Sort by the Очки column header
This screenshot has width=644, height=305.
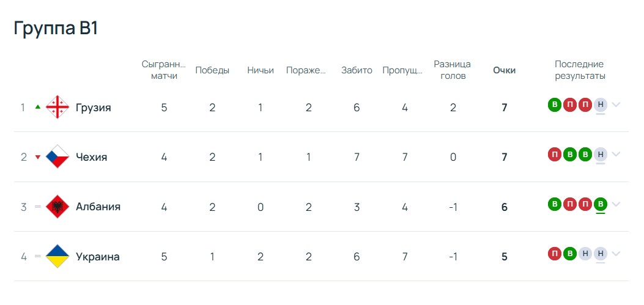[x=505, y=70]
